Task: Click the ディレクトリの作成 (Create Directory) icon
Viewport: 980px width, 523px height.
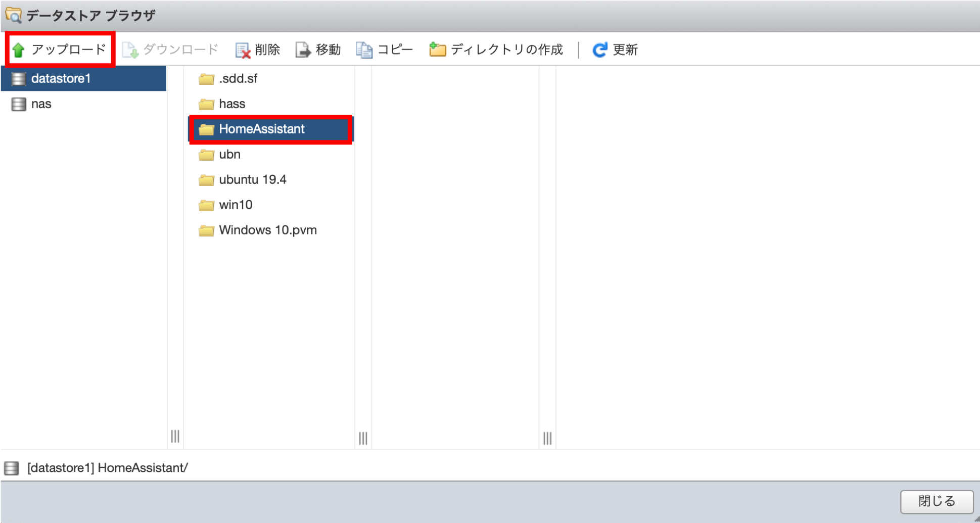Action: 438,49
